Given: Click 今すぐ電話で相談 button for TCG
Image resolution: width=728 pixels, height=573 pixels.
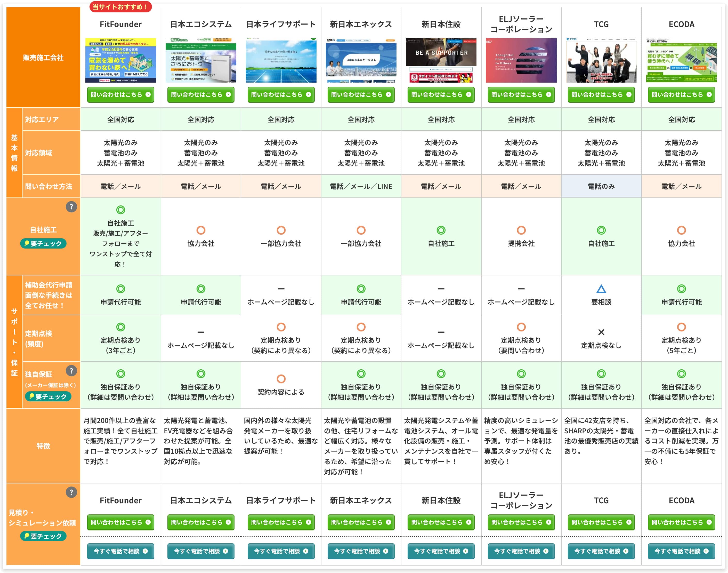Looking at the screenshot, I should [x=601, y=551].
